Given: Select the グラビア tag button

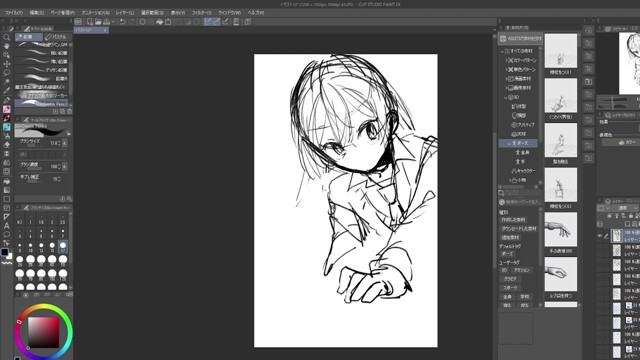Looking at the screenshot, I should (510, 279).
